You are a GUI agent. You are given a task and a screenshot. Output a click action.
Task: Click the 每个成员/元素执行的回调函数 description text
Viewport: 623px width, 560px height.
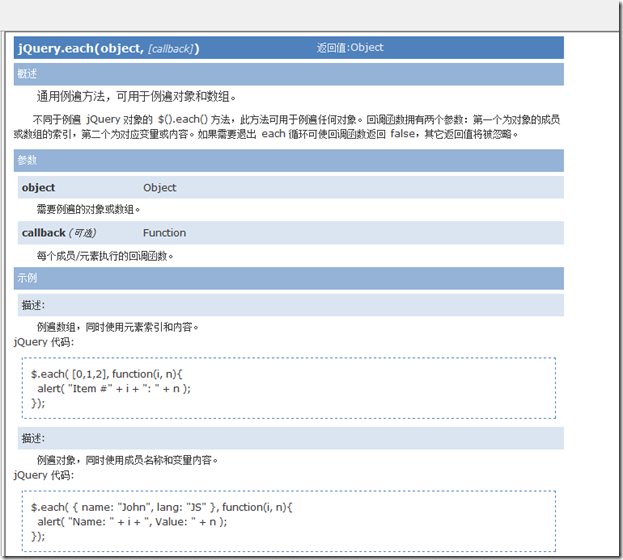click(x=105, y=256)
